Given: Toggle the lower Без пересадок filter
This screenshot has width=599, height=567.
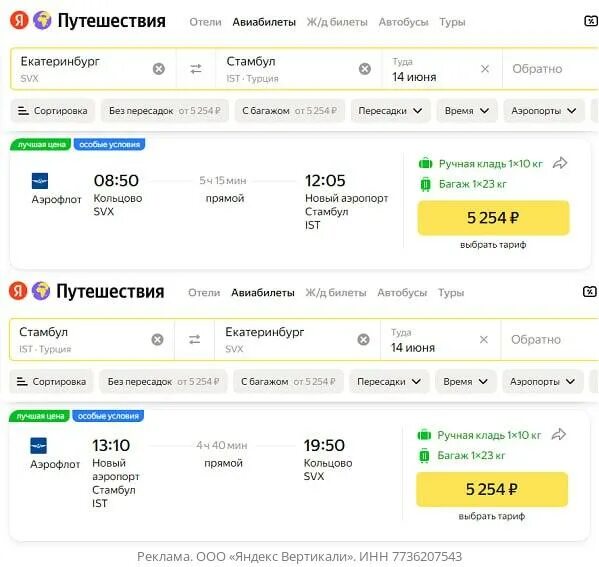Looking at the screenshot, I should coord(164,381).
